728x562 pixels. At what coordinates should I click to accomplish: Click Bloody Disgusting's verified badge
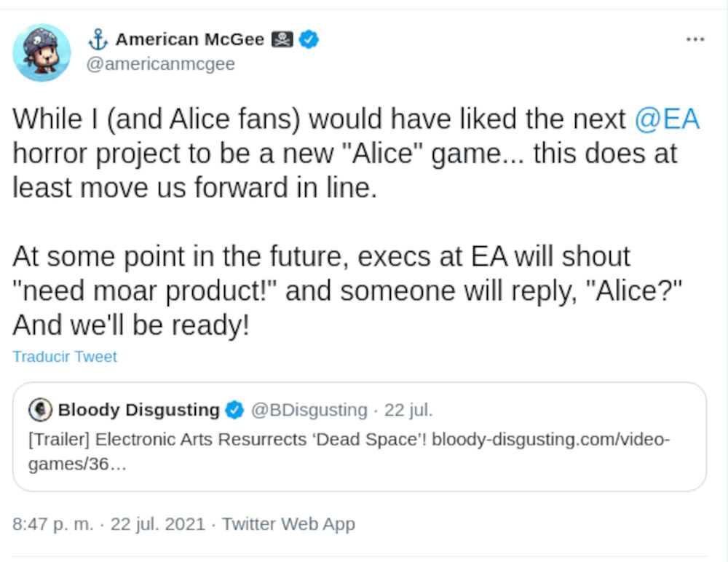234,411
